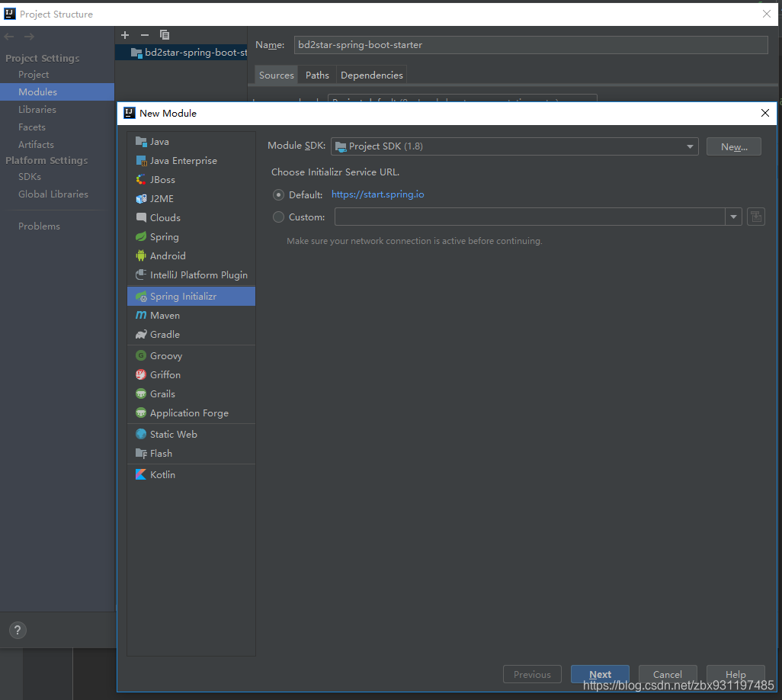Open the https://start.spring.io link
Image resolution: width=782 pixels, height=700 pixels.
pos(377,194)
